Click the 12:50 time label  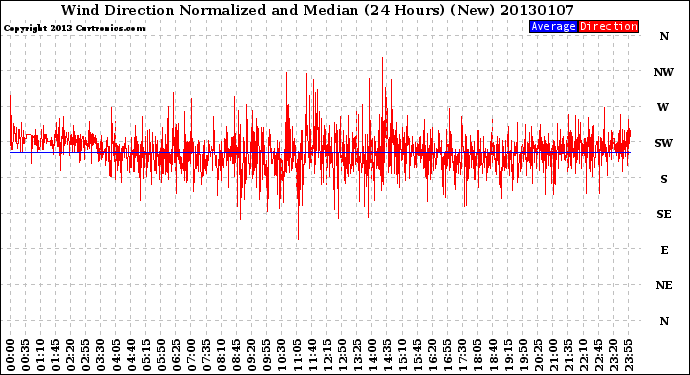(x=342, y=355)
